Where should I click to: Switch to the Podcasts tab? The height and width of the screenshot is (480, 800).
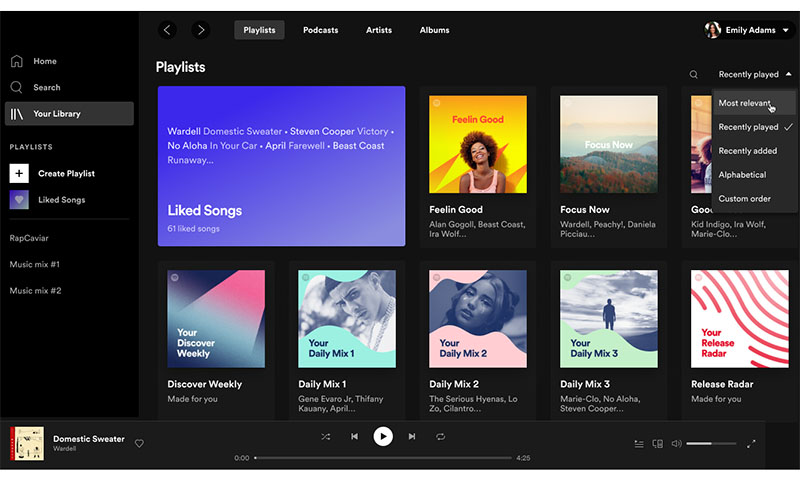320,30
